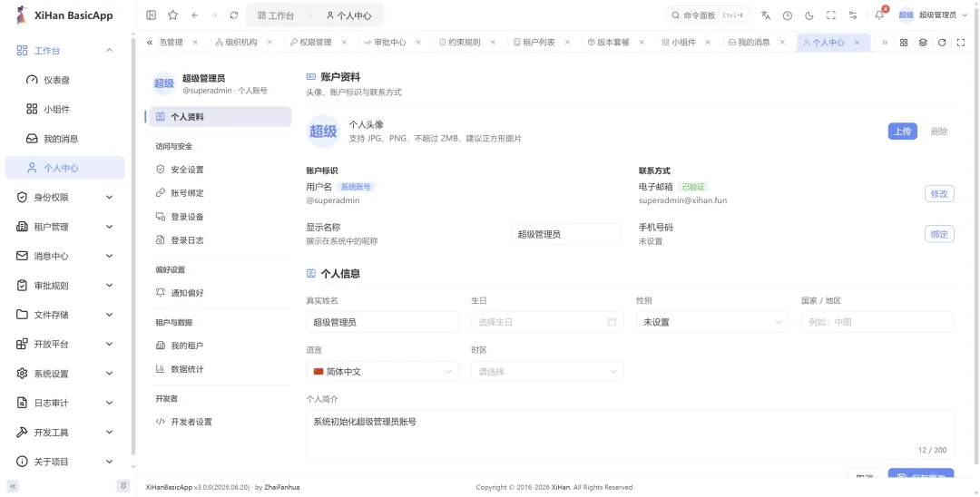Switch to the 审批中心 tab

391,43
